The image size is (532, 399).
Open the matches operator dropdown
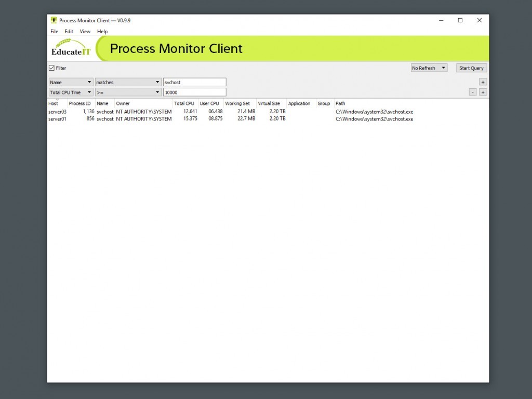(x=128, y=82)
